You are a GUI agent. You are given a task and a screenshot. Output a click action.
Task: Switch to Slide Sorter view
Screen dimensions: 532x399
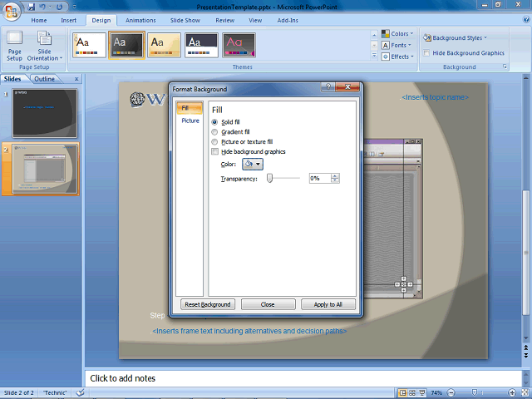412,392
